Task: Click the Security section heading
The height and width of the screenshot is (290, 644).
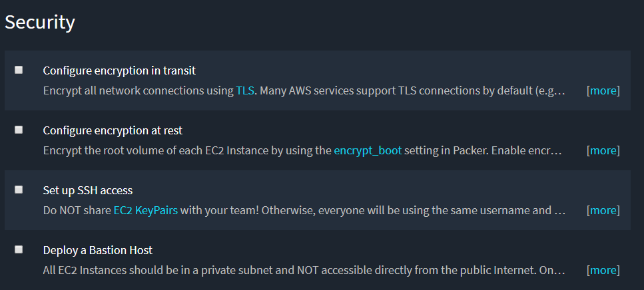Action: pyautogui.click(x=40, y=22)
